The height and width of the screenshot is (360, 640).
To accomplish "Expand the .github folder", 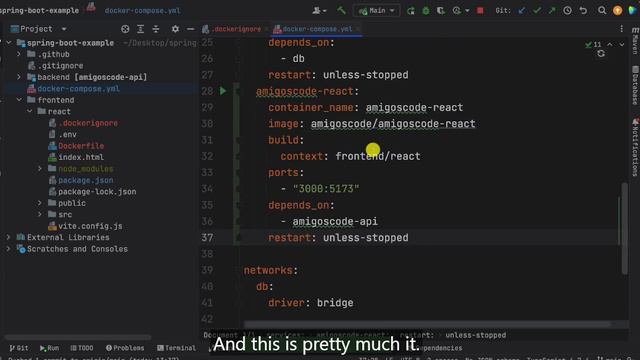I will (x=19, y=54).
